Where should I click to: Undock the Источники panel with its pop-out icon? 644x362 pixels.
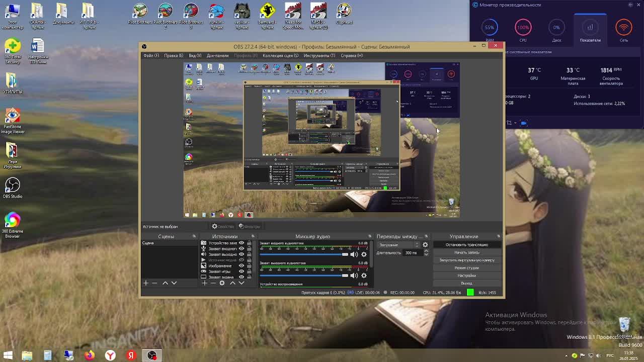[253, 236]
